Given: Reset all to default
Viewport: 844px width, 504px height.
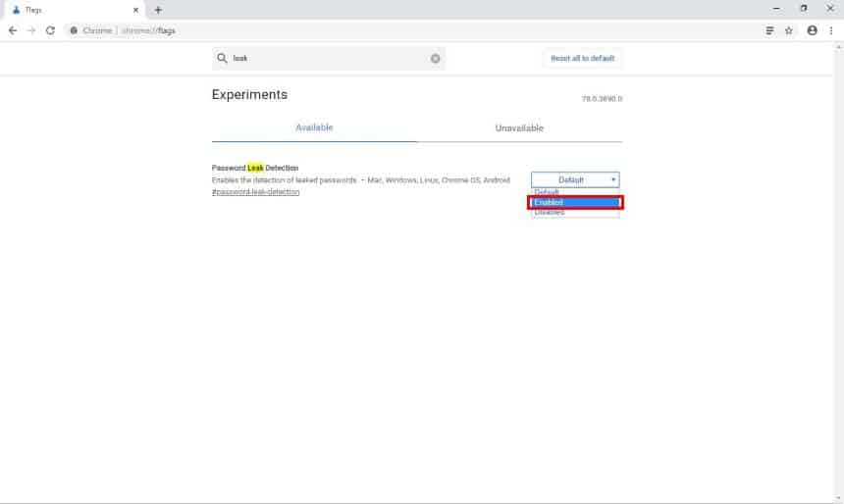Looking at the screenshot, I should [x=582, y=58].
